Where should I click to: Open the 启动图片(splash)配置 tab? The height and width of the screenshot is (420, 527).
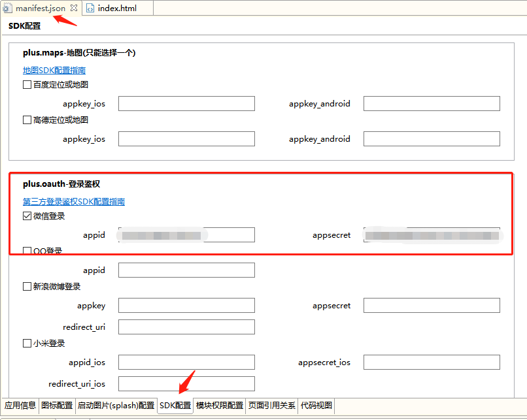click(116, 405)
